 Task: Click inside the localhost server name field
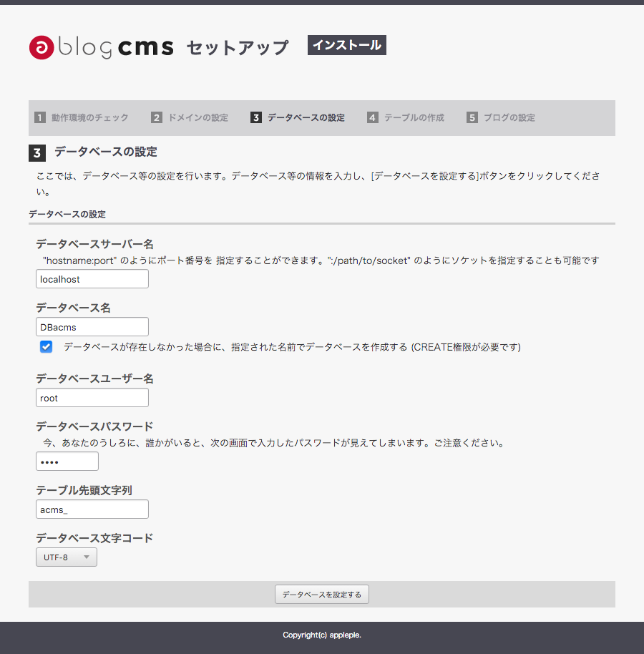(x=92, y=278)
